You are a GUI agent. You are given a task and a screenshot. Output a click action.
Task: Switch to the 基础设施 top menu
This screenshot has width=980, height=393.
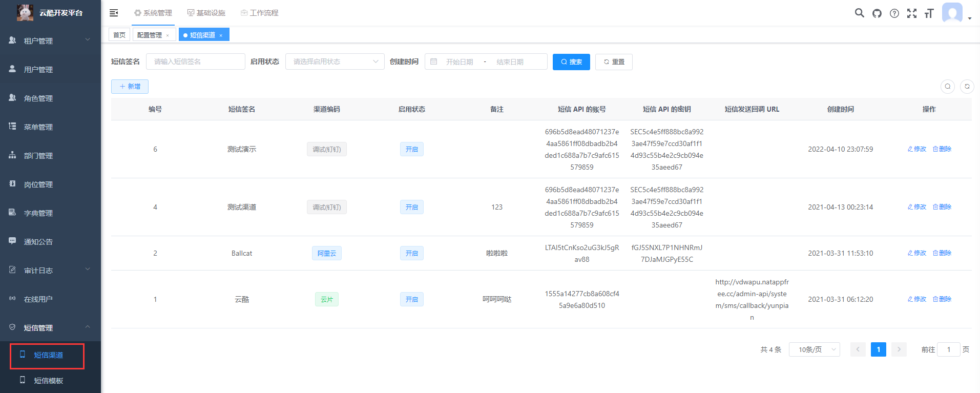[206, 13]
